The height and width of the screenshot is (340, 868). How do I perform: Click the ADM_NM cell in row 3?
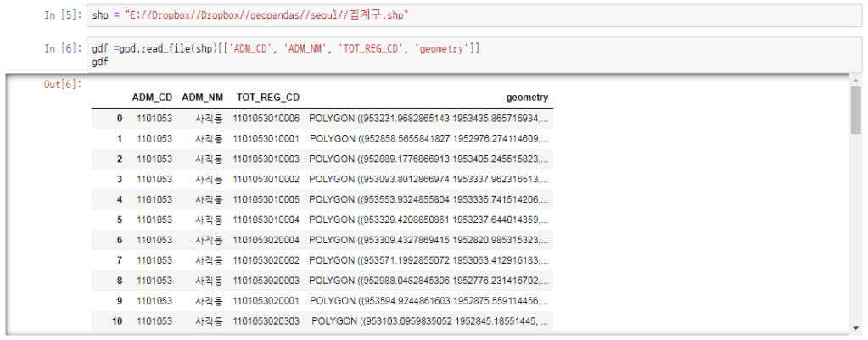pos(209,179)
